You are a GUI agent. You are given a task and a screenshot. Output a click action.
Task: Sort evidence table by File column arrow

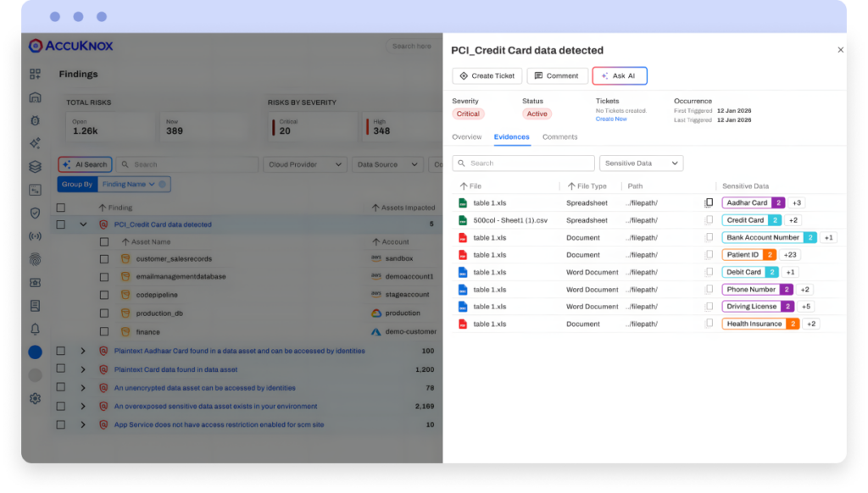(464, 186)
